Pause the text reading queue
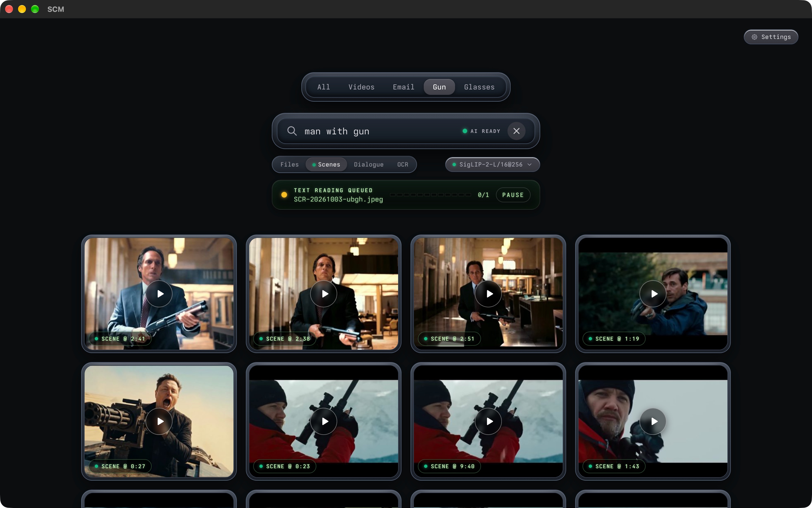 pyautogui.click(x=513, y=195)
